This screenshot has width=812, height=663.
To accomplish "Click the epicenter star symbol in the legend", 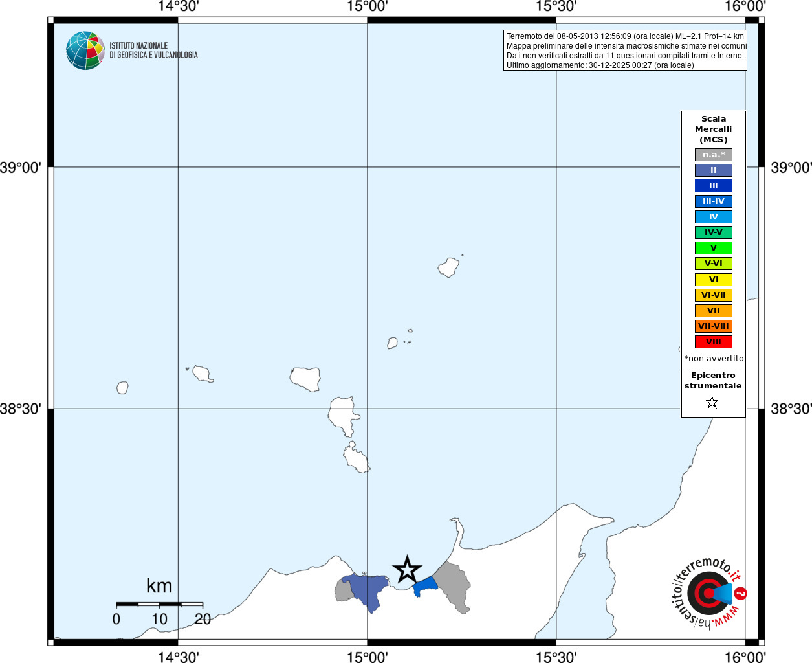I will 712,403.
